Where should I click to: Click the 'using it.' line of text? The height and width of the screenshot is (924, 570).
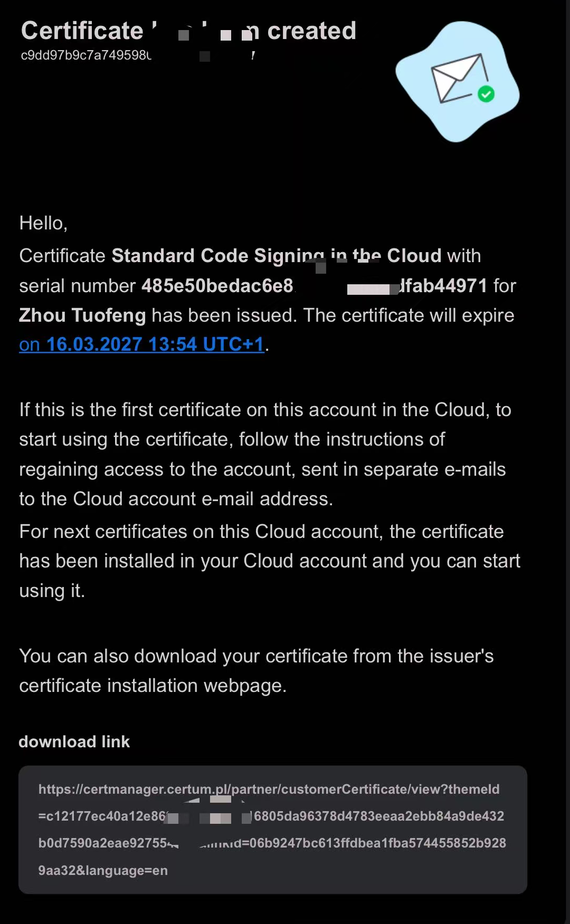(x=52, y=591)
